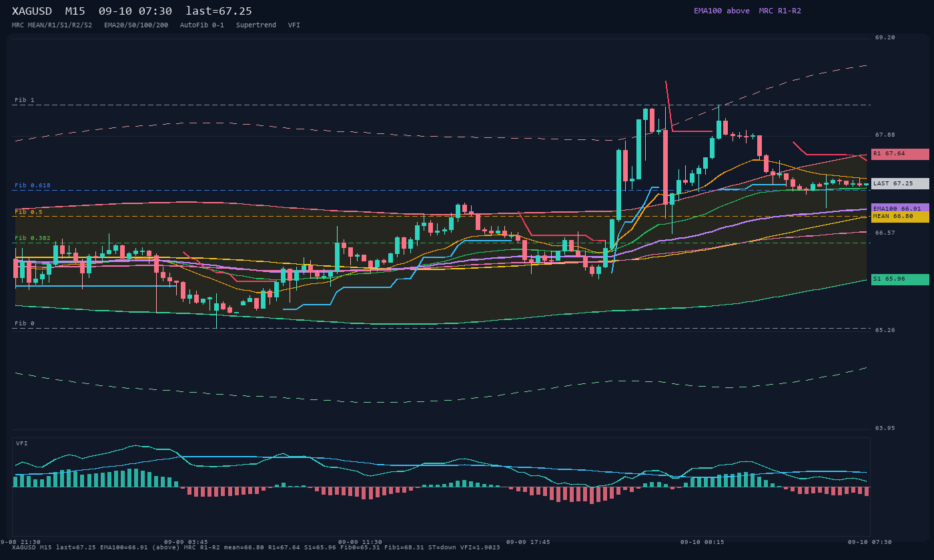Click the R1 67.64 price tag
The height and width of the screenshot is (560, 934).
[x=900, y=154]
